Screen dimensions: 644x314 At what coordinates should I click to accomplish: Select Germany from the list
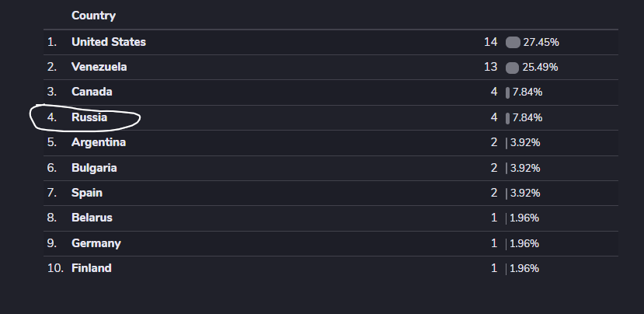click(x=96, y=243)
